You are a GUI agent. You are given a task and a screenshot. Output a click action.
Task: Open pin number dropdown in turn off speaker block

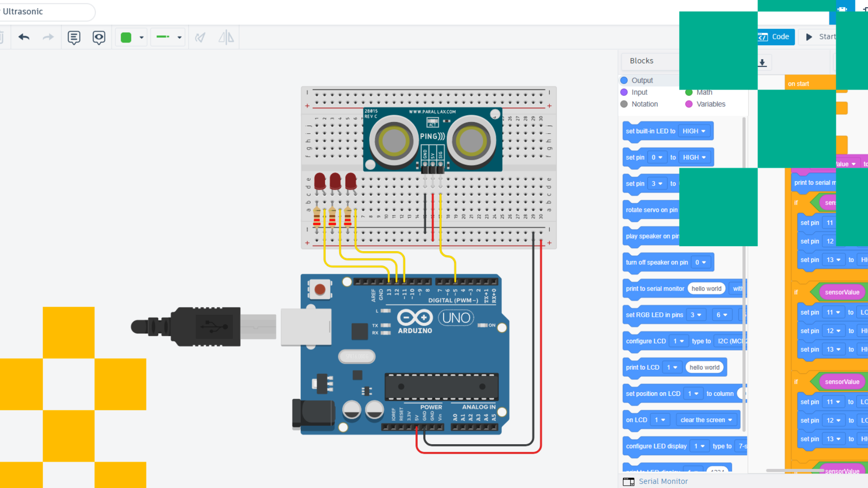[701, 263]
